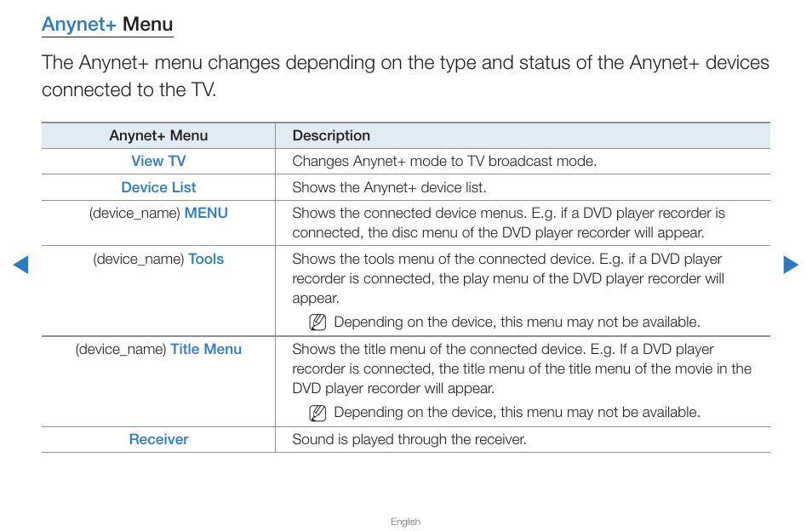
Task: Click the note icon under Title Menu description
Action: (317, 413)
